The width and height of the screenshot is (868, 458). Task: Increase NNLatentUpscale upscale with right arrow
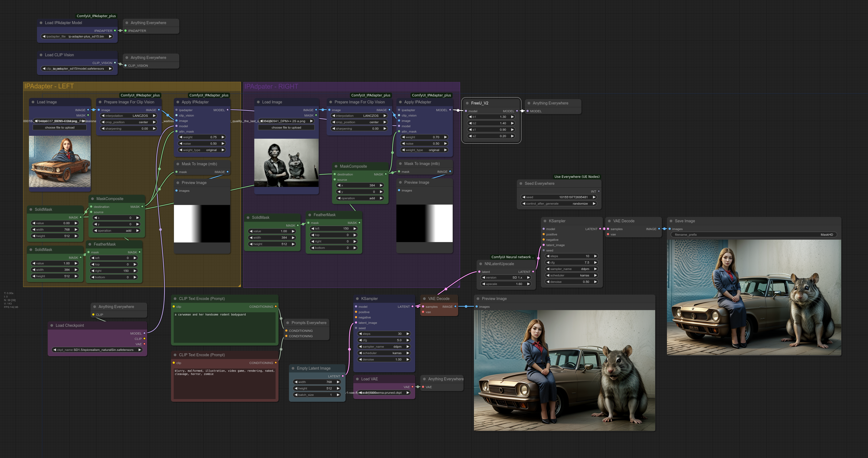tap(528, 284)
